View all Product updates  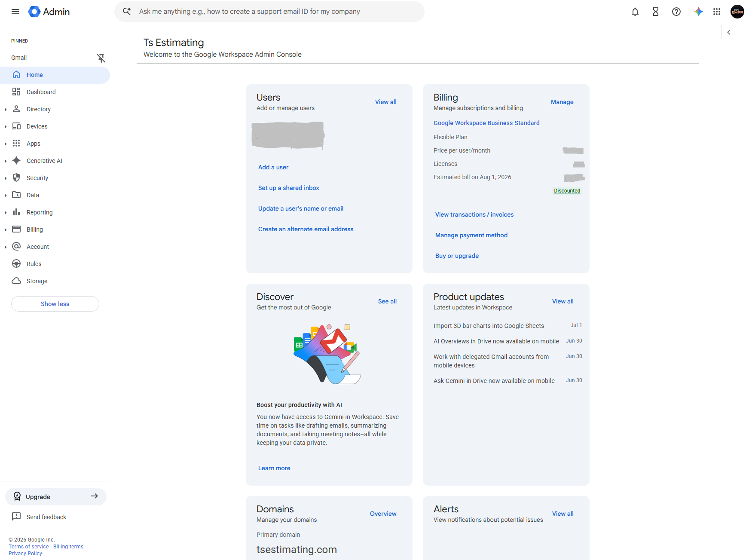coord(563,301)
